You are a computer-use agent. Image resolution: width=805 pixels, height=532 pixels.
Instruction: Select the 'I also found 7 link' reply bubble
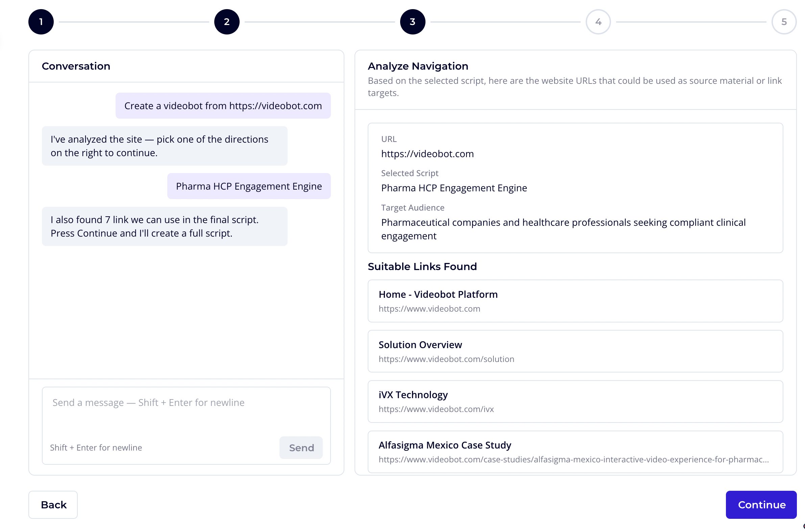[x=165, y=226]
